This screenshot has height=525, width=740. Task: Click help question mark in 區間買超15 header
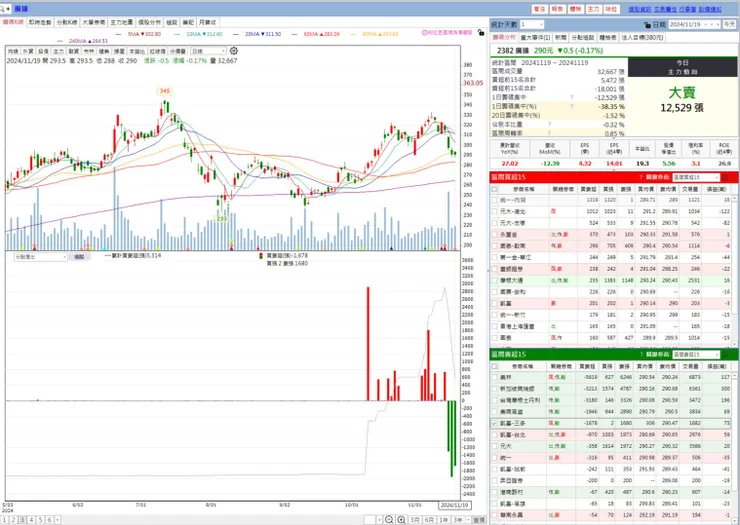pyautogui.click(x=641, y=177)
